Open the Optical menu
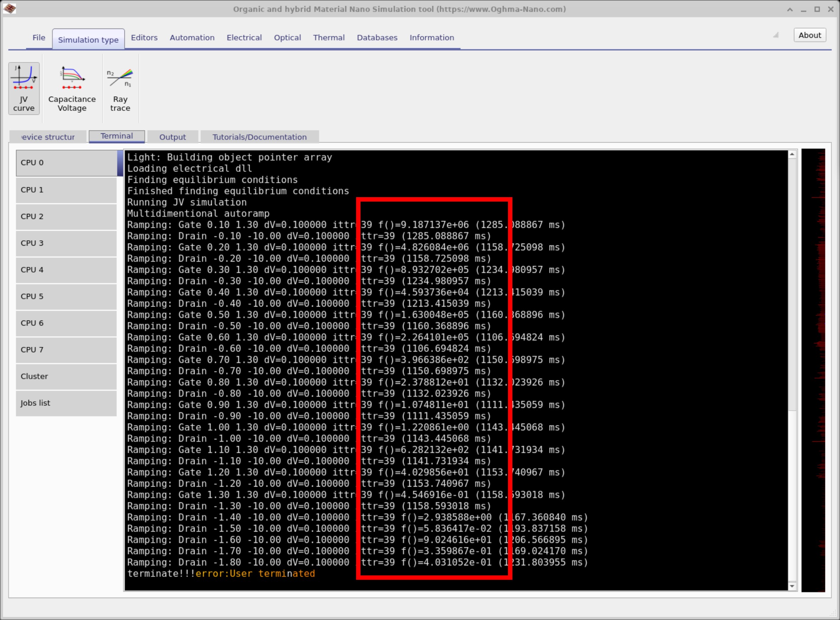 point(287,37)
